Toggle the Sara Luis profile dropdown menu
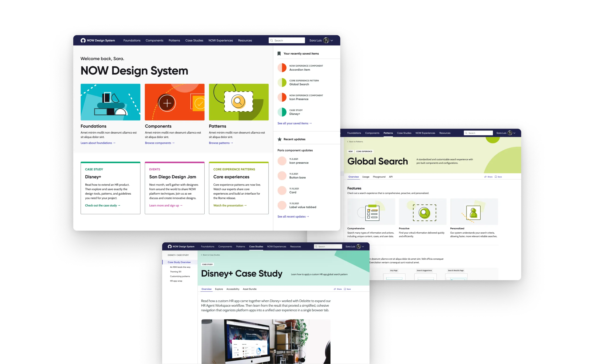This screenshot has width=594, height=364. pos(332,40)
